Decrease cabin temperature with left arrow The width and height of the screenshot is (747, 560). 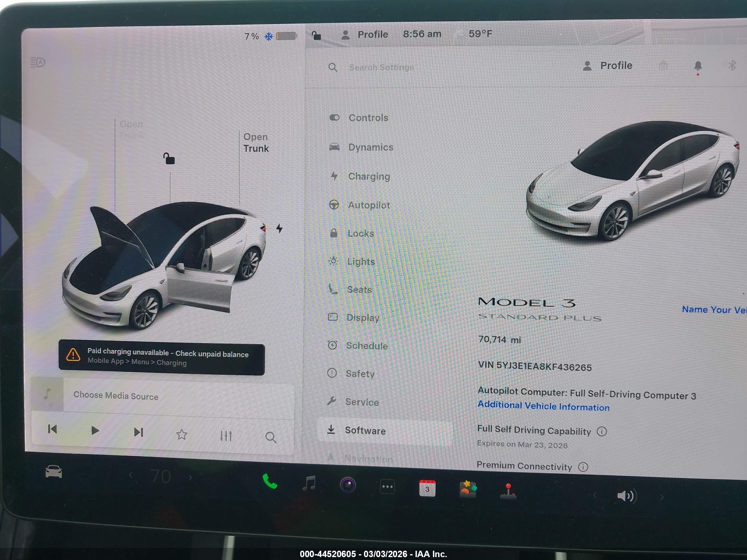pyautogui.click(x=131, y=475)
